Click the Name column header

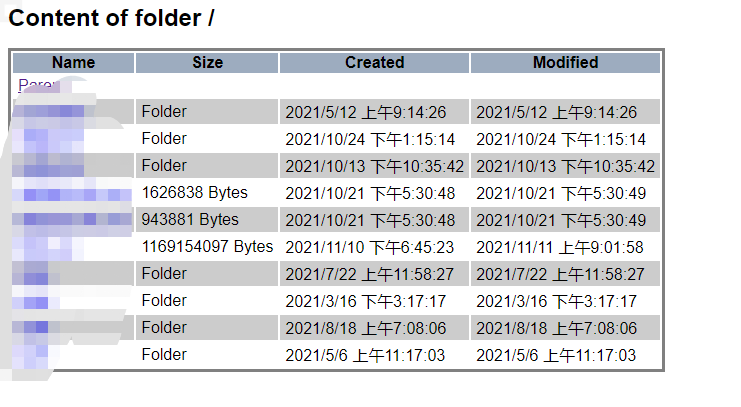(x=73, y=63)
